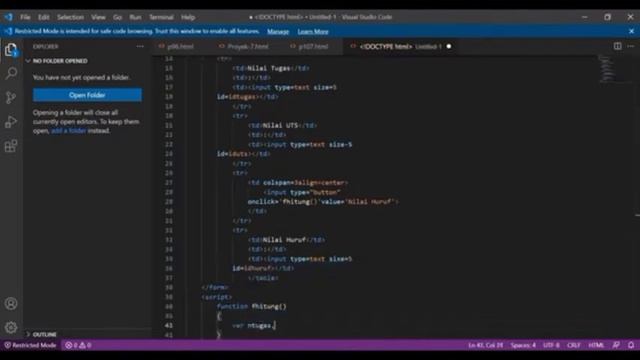Switch to the Proyek-7.html tab
640x360 pixels.
point(247,47)
